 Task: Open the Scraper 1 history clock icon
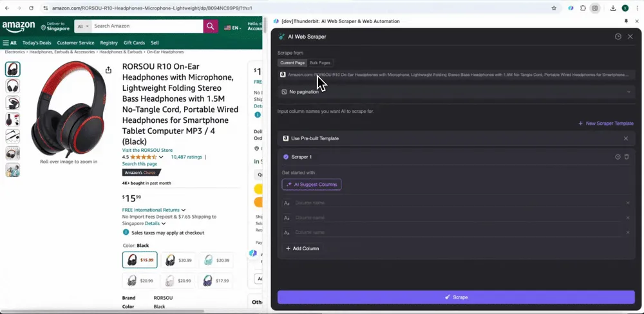(x=618, y=157)
